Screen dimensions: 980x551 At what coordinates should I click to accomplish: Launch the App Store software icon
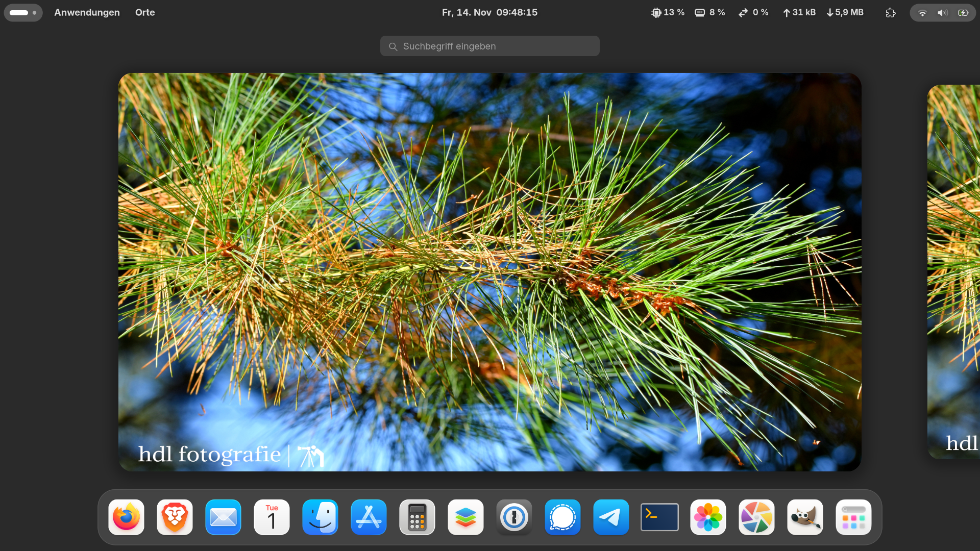tap(369, 517)
